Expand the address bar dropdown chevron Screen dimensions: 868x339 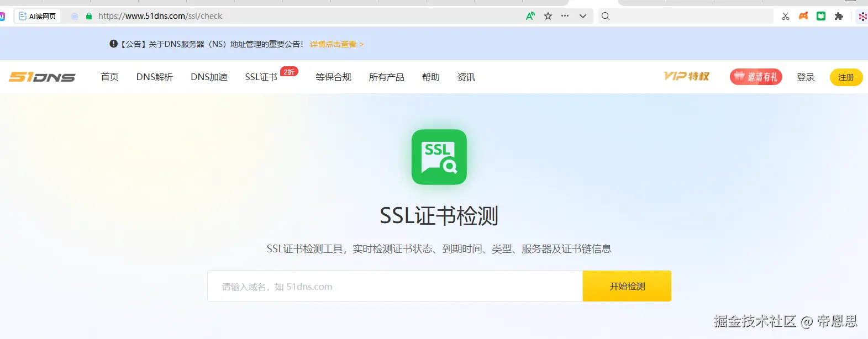[x=582, y=16]
